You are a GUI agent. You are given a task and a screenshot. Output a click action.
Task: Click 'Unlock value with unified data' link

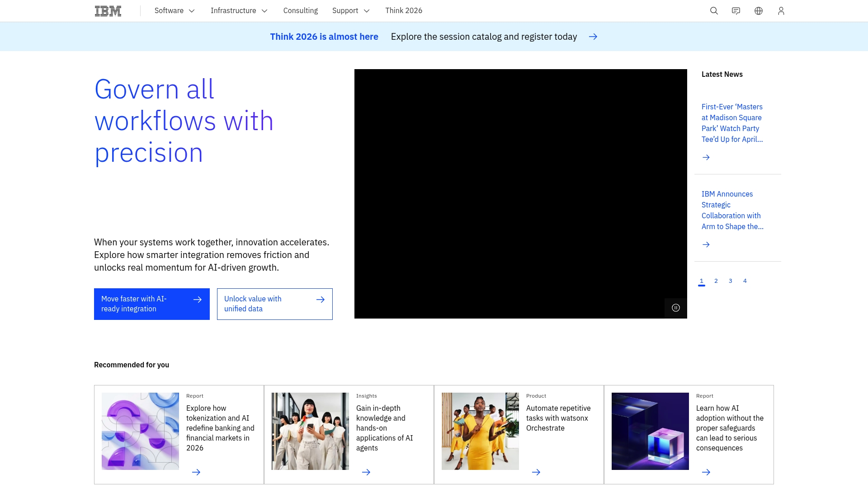pyautogui.click(x=274, y=304)
